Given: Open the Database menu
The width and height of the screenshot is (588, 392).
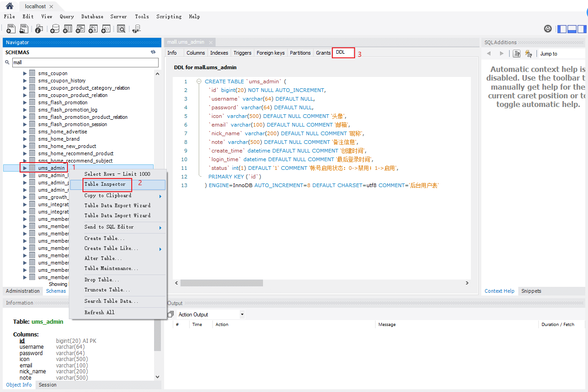Looking at the screenshot, I should (x=92, y=16).
